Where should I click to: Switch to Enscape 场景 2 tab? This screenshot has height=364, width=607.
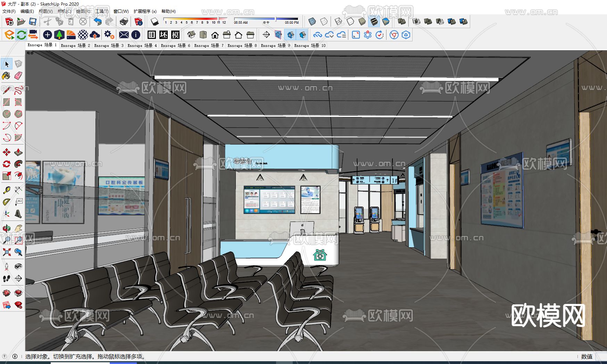tap(75, 45)
